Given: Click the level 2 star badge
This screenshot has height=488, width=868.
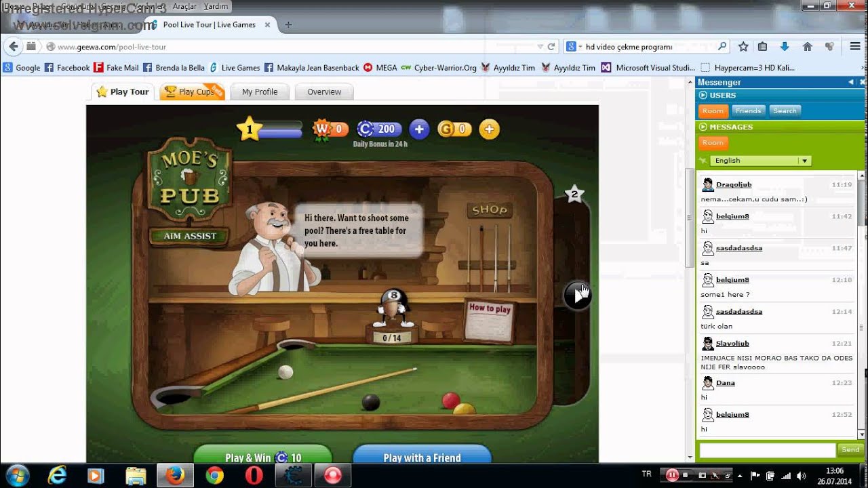Looking at the screenshot, I should tap(574, 195).
